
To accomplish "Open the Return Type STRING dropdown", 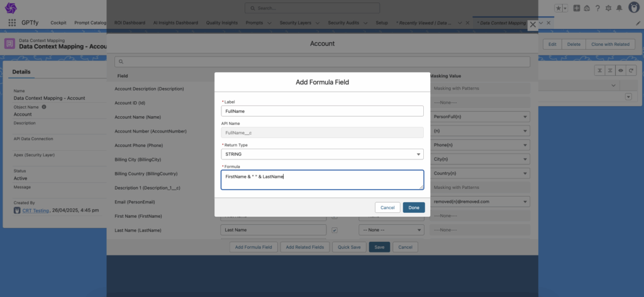I will point(322,154).
